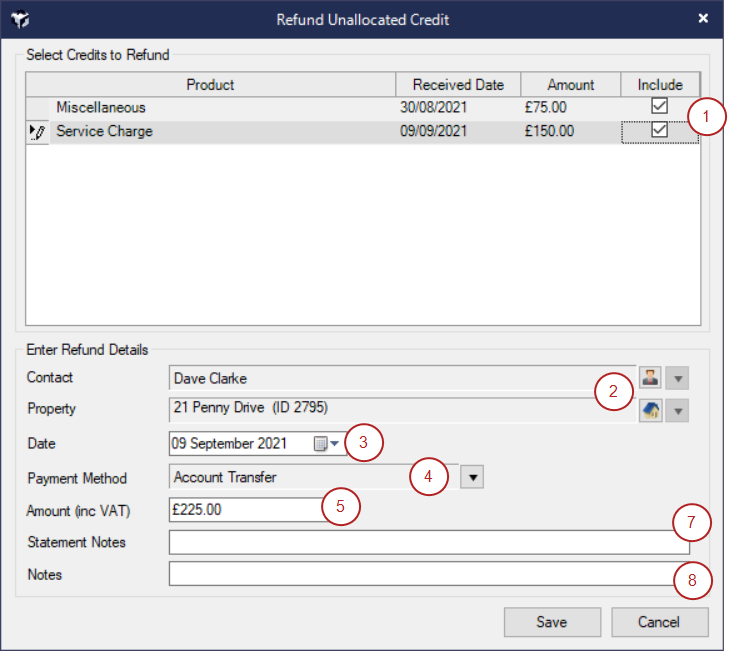Untick Include for Service Charge credit
The width and height of the screenshot is (736, 651).
(x=659, y=131)
